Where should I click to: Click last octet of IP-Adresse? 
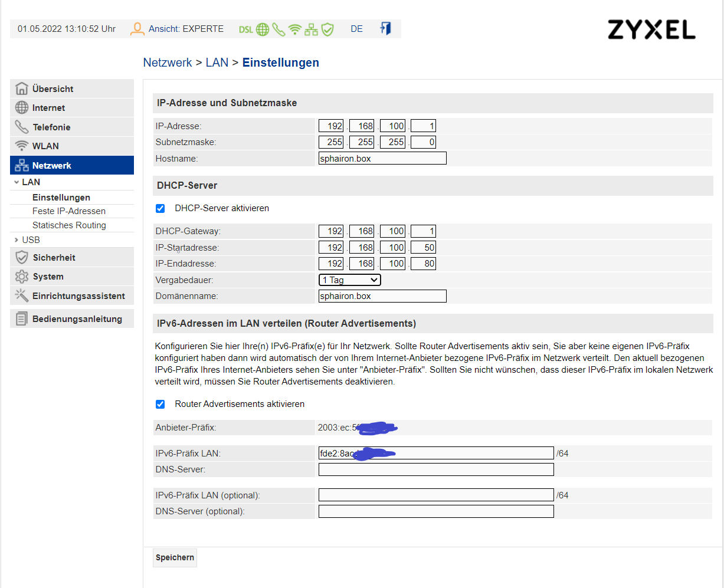[x=423, y=126]
